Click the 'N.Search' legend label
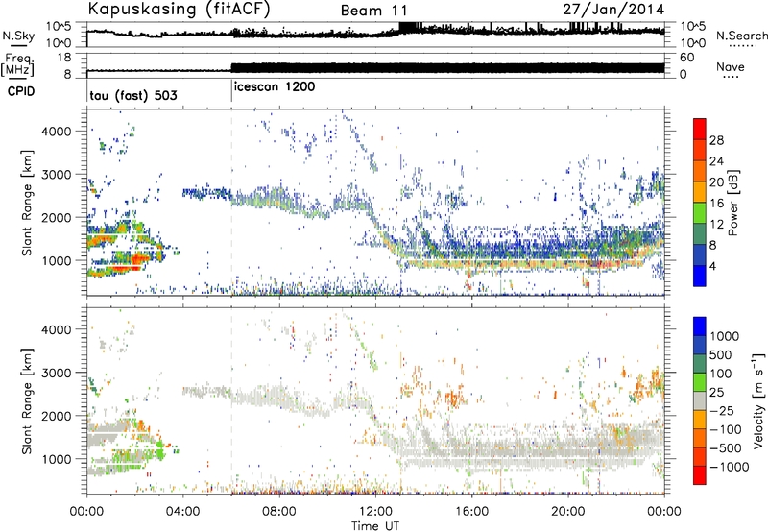Image resolution: width=768 pixels, height=532 pixels. [741, 36]
